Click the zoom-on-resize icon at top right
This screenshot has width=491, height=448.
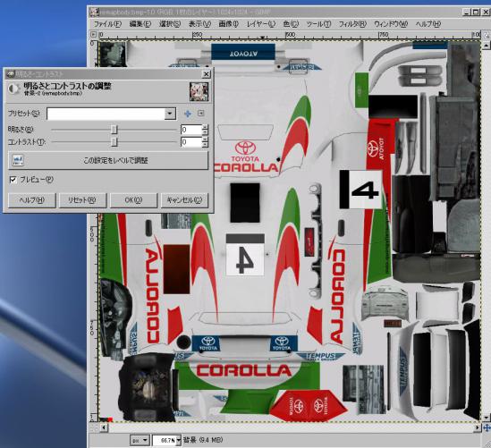click(486, 35)
